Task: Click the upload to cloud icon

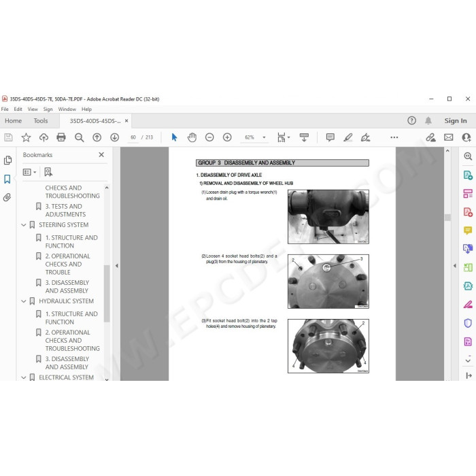Action: [44, 137]
